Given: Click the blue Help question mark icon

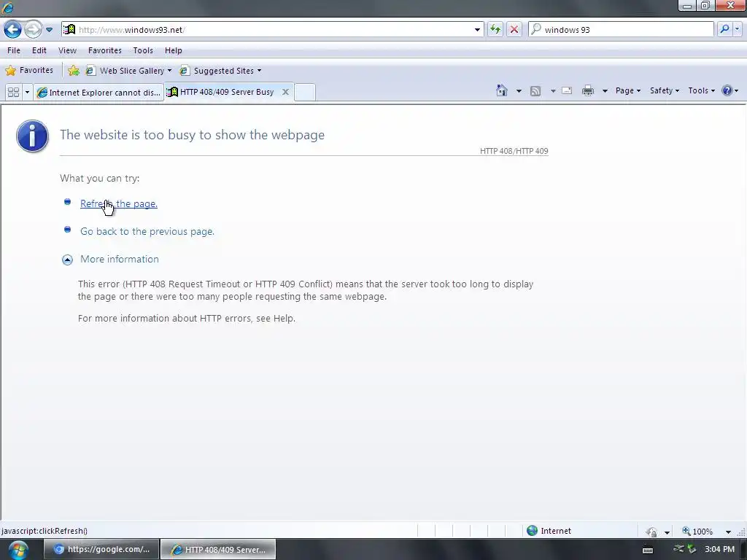Looking at the screenshot, I should pyautogui.click(x=727, y=90).
